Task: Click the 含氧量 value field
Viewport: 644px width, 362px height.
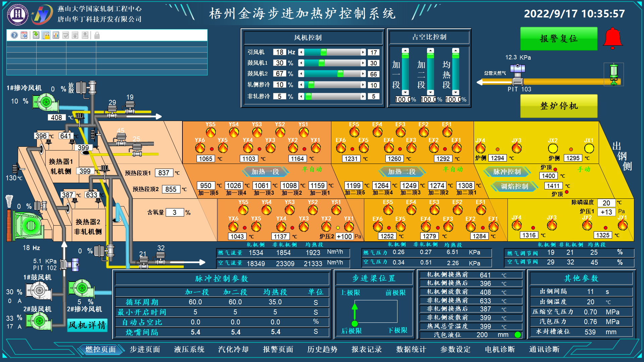Action: tap(174, 213)
